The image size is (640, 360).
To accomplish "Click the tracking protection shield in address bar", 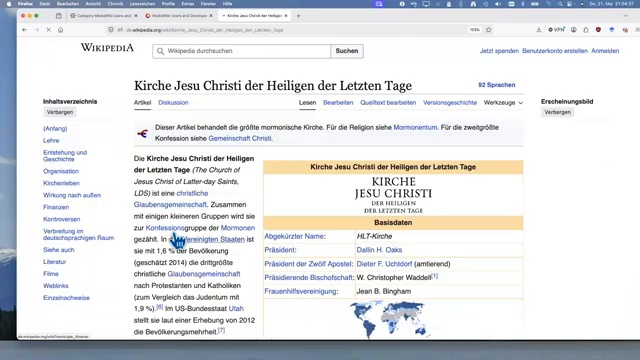I will [111, 30].
